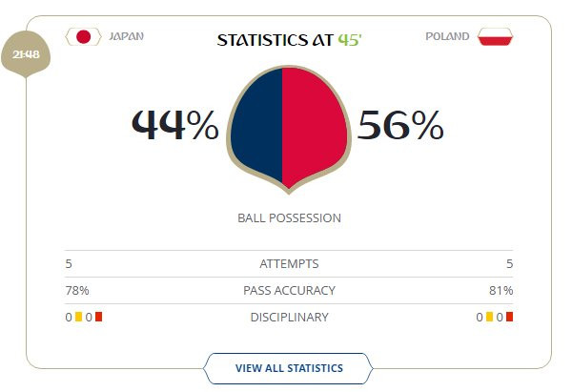Click Japan's red card icon
Image resolution: width=572 pixels, height=392 pixels.
[x=98, y=318]
